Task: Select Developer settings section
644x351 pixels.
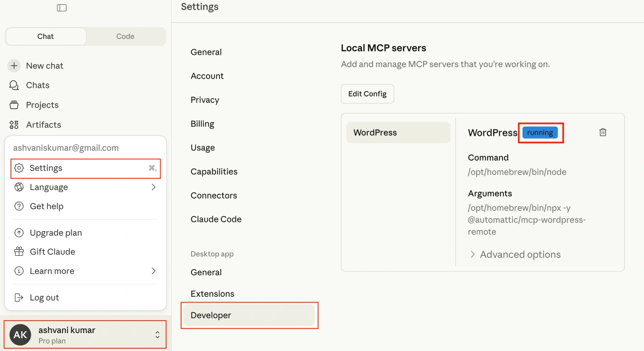Action: coord(249,316)
